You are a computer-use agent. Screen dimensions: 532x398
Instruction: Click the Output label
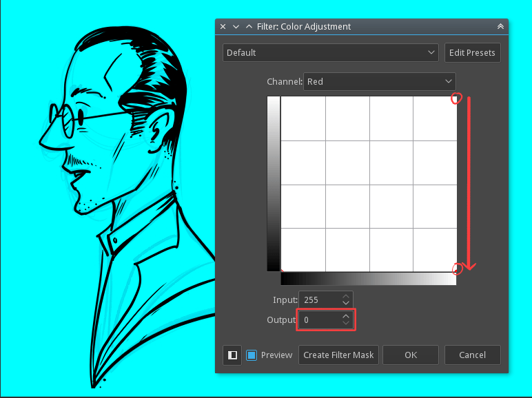pyautogui.click(x=281, y=320)
